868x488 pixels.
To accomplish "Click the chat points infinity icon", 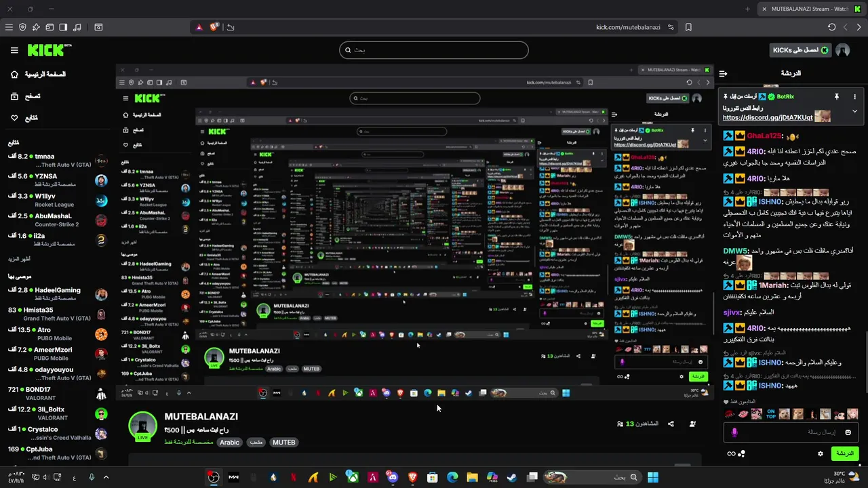I will point(731,453).
